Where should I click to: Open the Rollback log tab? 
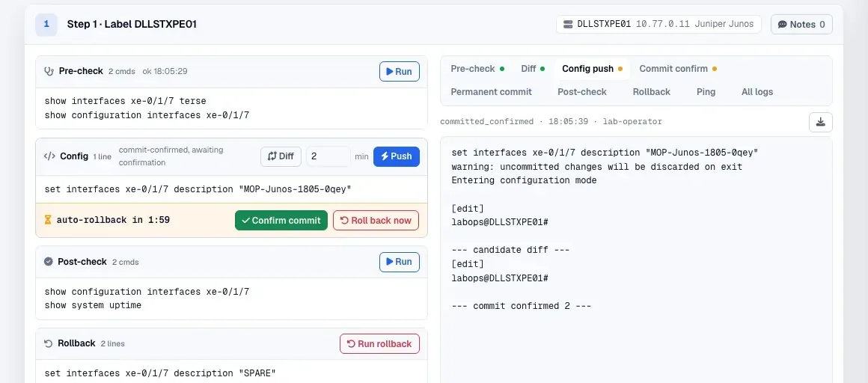651,92
